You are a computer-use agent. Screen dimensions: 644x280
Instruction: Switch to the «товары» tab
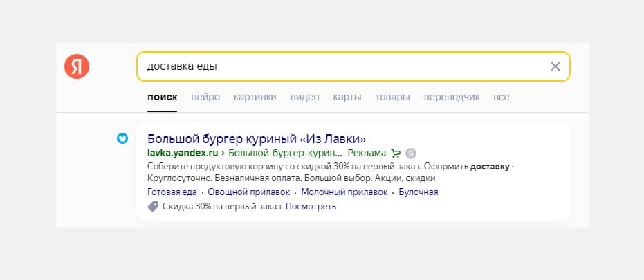pos(393,97)
